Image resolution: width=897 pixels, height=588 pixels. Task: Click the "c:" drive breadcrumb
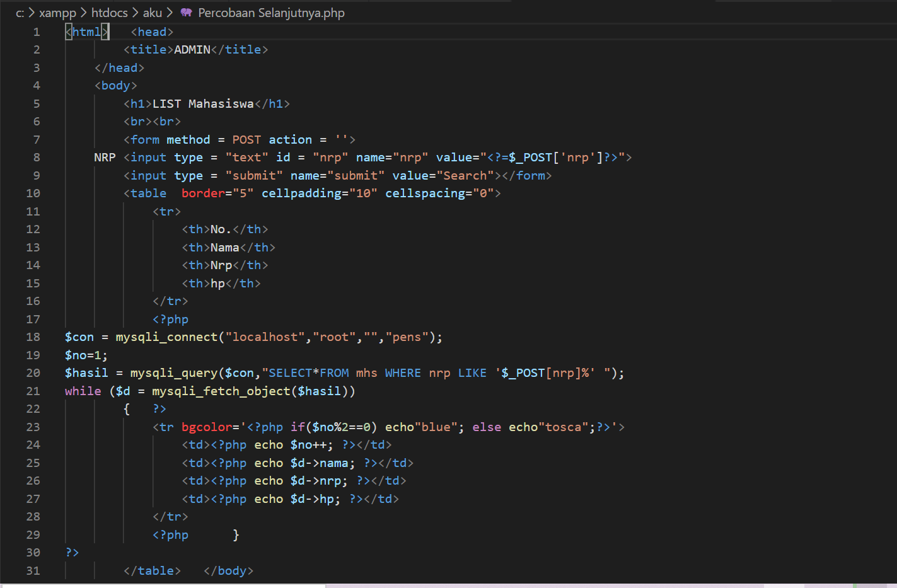click(x=20, y=13)
